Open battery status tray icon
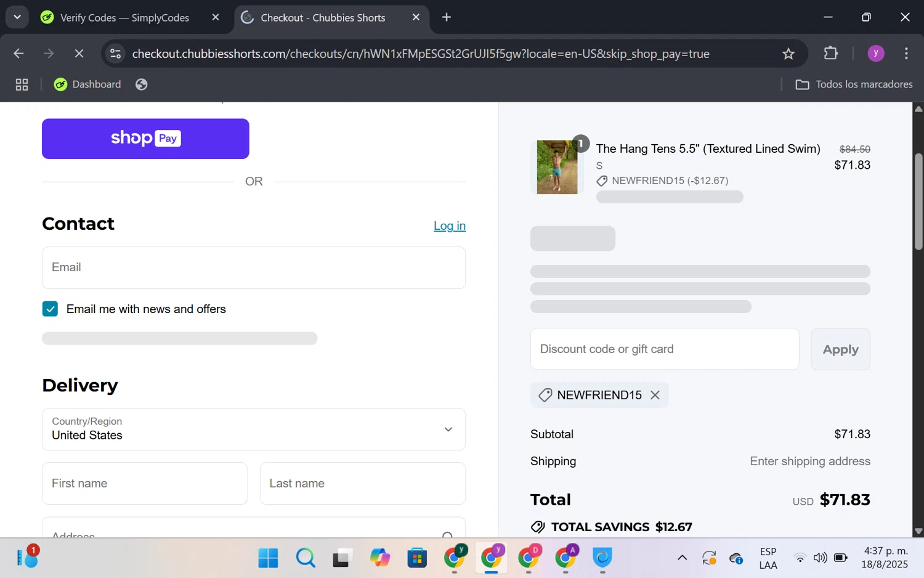This screenshot has width=924, height=578. 841,558
